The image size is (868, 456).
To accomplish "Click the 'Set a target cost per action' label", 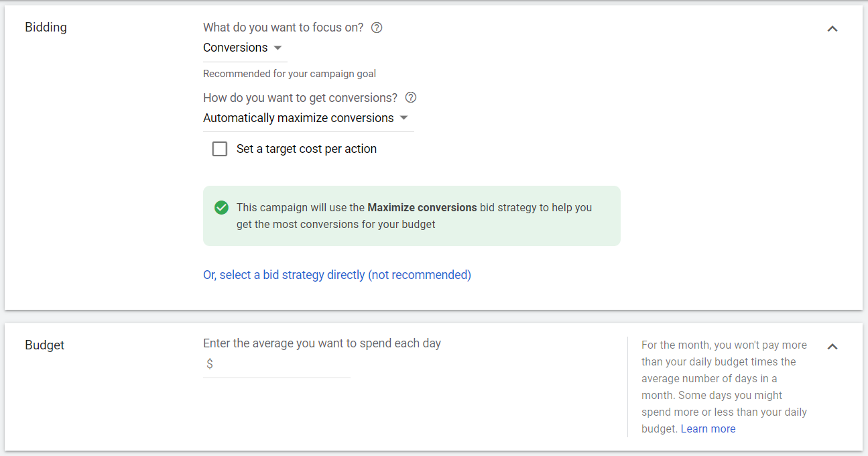I will [306, 149].
